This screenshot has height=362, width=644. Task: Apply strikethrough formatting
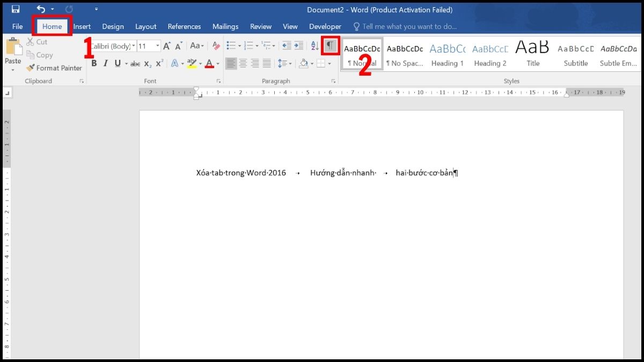pyautogui.click(x=135, y=63)
